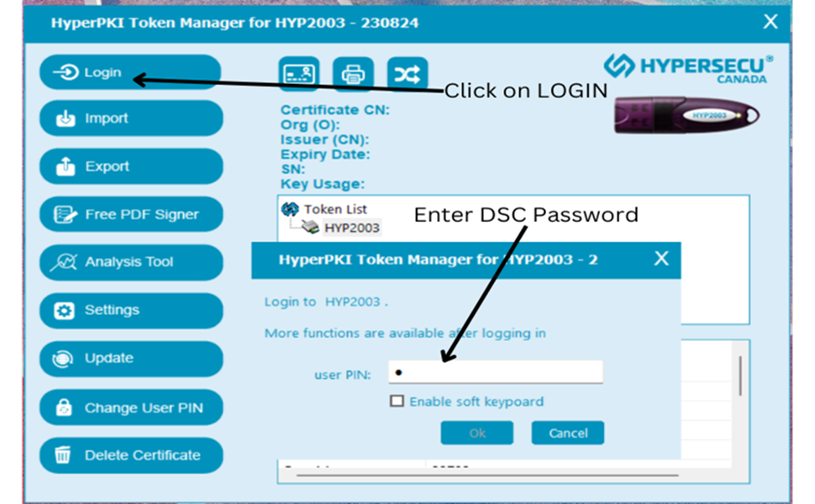The image size is (815, 504).
Task: Choose Change User PIN
Action: [x=131, y=407]
